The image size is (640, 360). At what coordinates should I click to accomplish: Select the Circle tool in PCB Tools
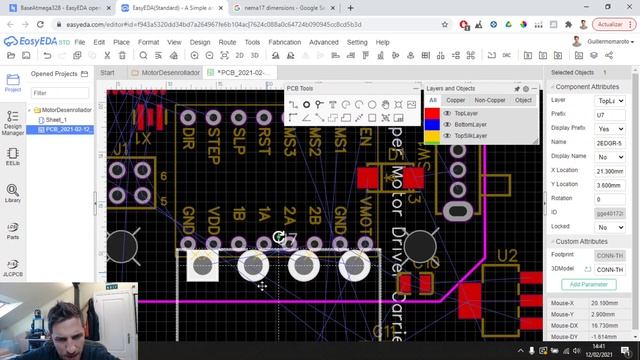[x=372, y=105]
